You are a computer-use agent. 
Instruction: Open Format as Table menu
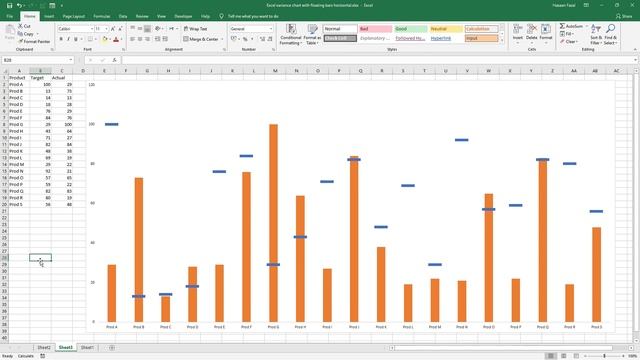[312, 34]
